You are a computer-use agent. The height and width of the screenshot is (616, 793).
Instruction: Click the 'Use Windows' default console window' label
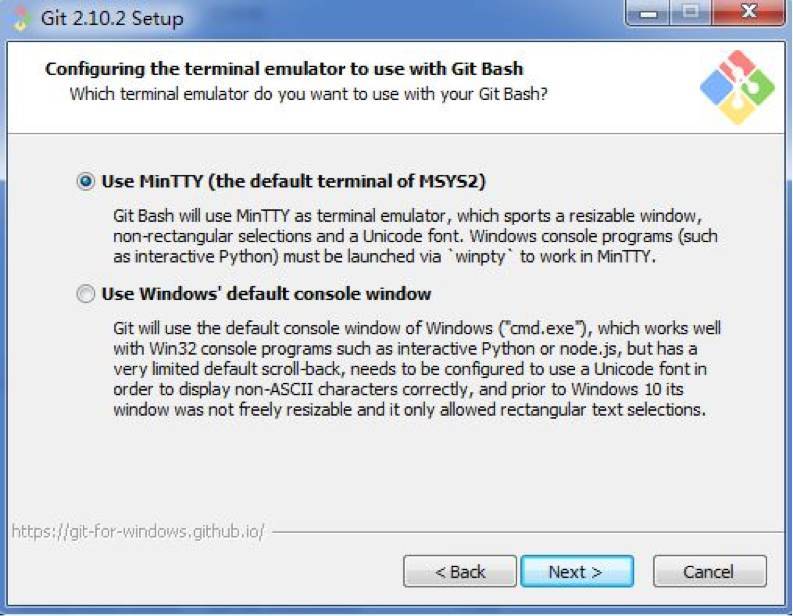tap(267, 293)
